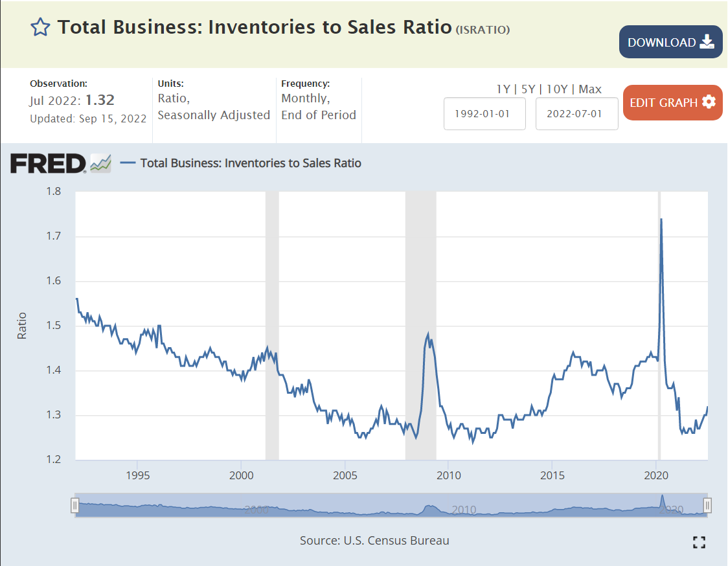Select the 10Y time range

(x=557, y=89)
